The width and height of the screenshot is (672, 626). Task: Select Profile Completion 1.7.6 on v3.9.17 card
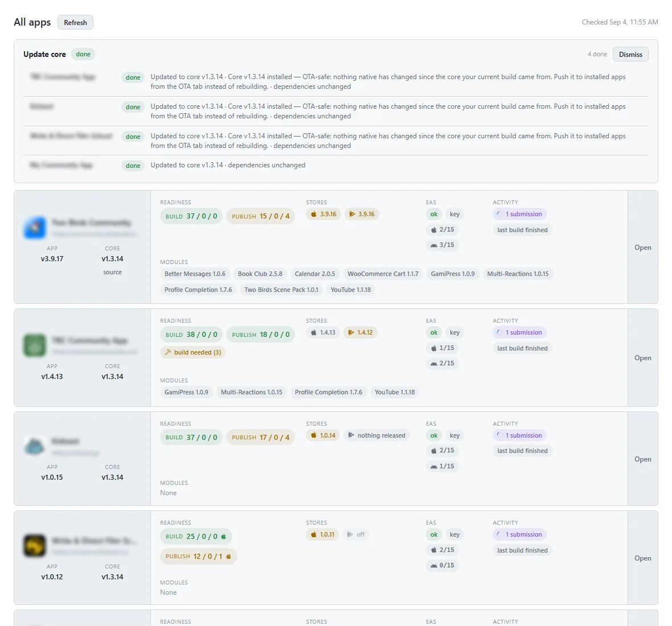coord(198,290)
